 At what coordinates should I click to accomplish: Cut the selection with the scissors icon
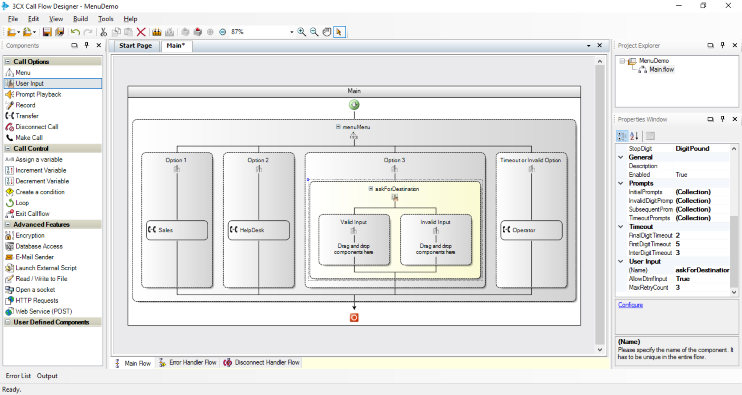point(103,32)
